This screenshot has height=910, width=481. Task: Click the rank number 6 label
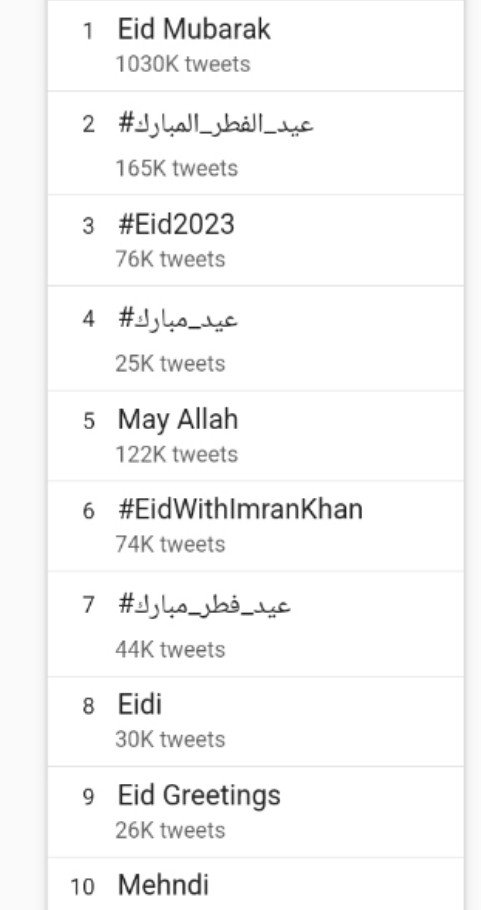(x=88, y=511)
